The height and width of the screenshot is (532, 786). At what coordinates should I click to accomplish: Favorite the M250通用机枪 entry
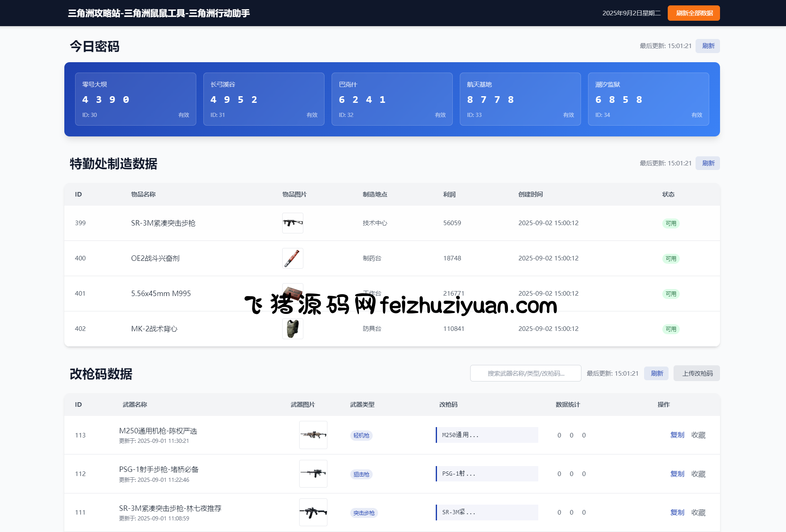tap(698, 435)
